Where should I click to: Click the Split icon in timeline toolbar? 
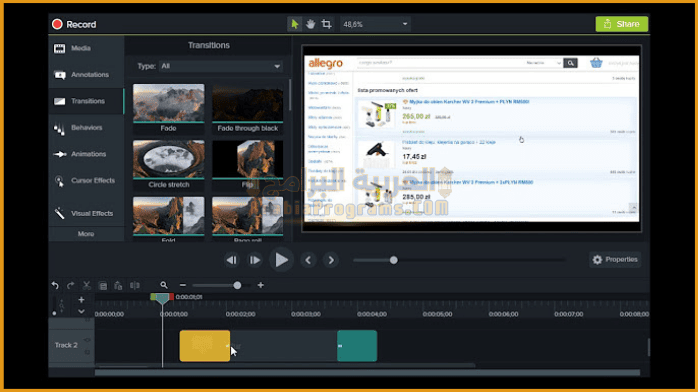[134, 285]
